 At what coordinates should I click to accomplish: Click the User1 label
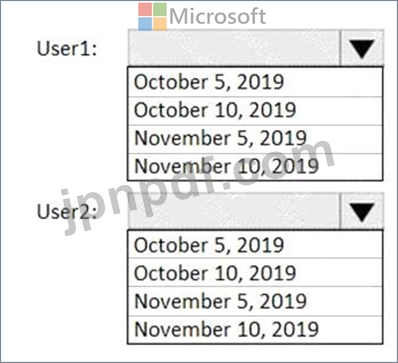click(x=67, y=49)
